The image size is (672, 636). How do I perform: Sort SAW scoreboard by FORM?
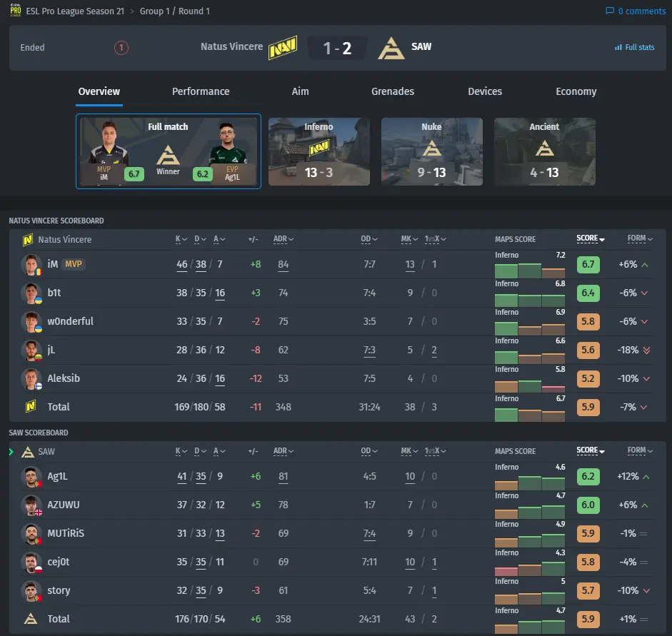click(641, 450)
